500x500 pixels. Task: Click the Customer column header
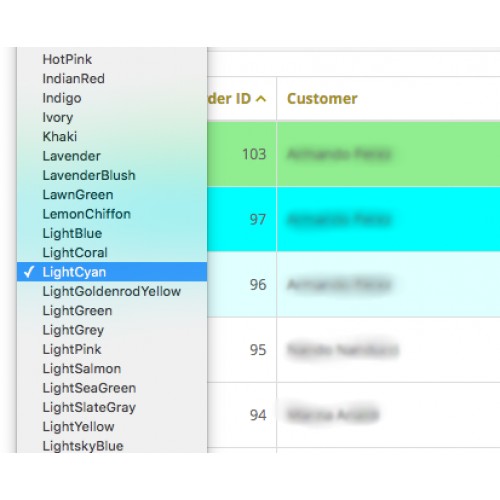(x=322, y=99)
